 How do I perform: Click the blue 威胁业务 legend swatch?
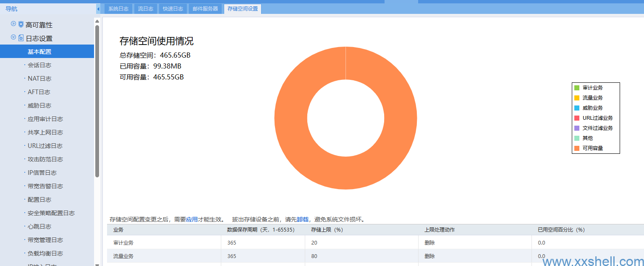click(x=577, y=108)
